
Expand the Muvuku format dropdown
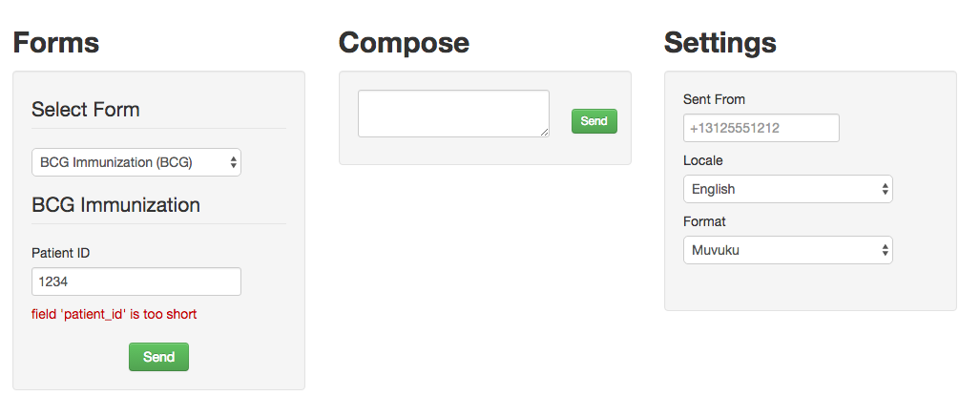(x=787, y=250)
